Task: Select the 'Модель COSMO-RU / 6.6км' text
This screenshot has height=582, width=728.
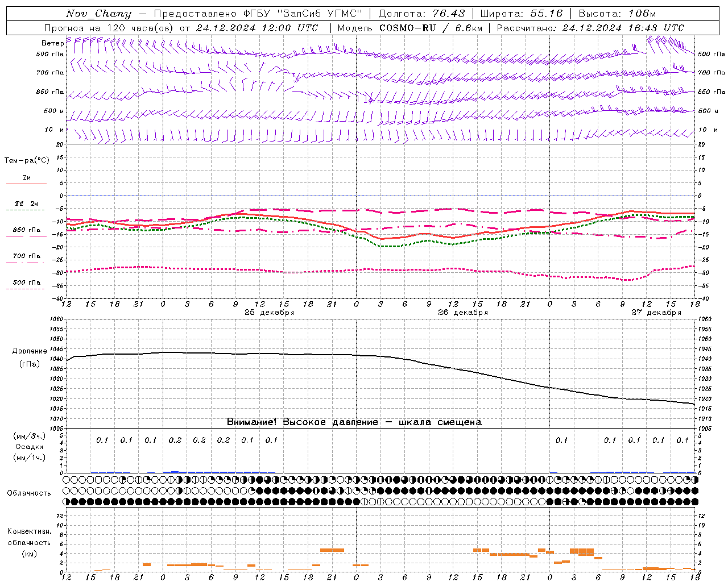Action: click(410, 28)
